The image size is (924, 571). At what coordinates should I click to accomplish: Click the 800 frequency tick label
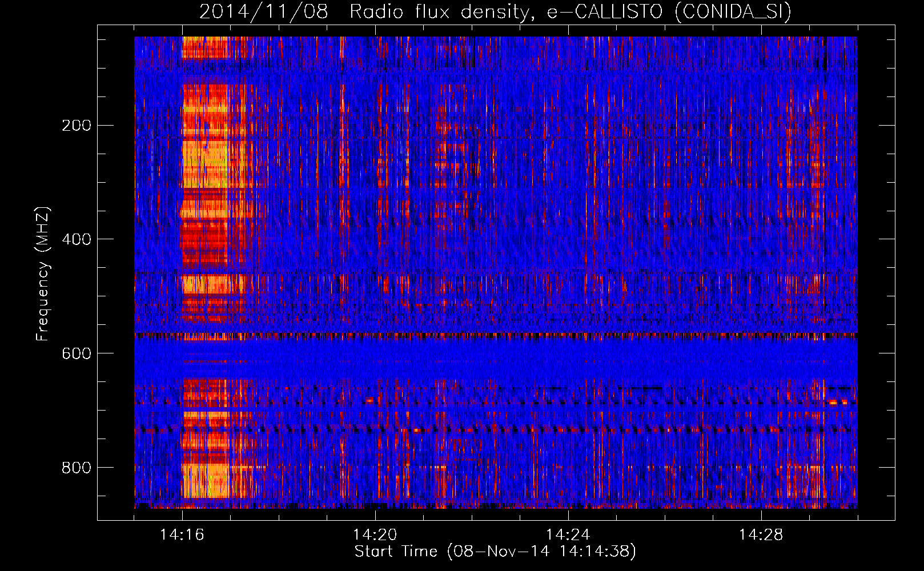(x=77, y=468)
